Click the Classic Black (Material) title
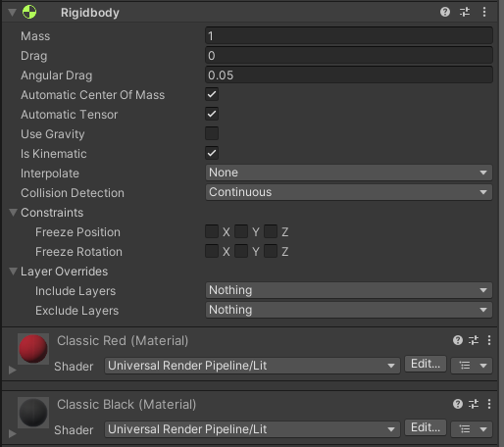This screenshot has width=504, height=447. tap(126, 405)
